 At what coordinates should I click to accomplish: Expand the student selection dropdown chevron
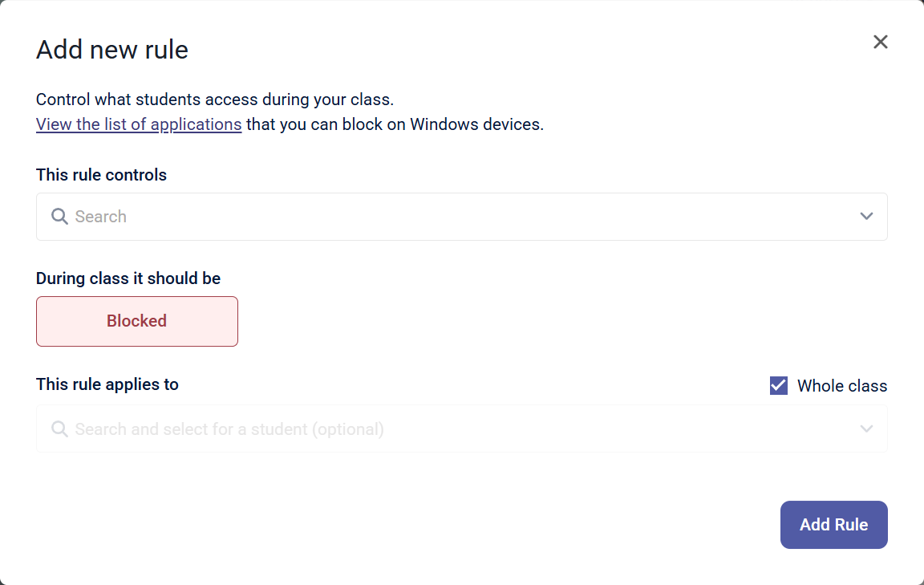(x=866, y=429)
